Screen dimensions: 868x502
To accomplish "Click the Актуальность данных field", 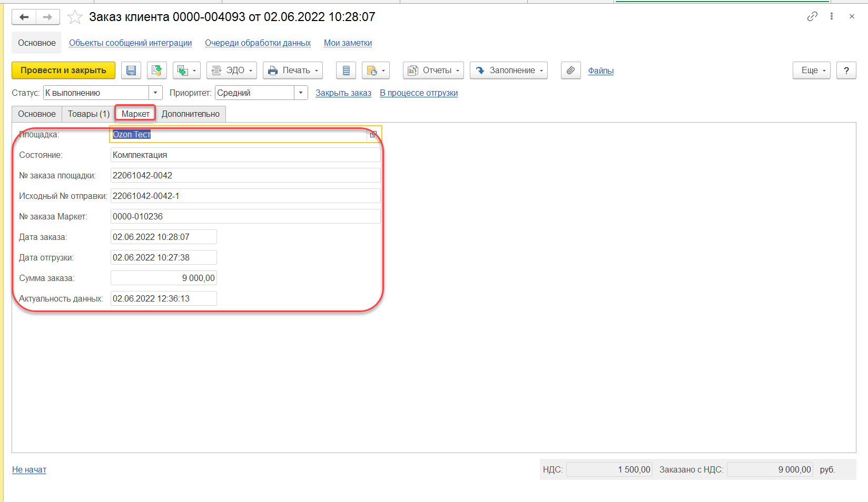I will click(x=164, y=299).
